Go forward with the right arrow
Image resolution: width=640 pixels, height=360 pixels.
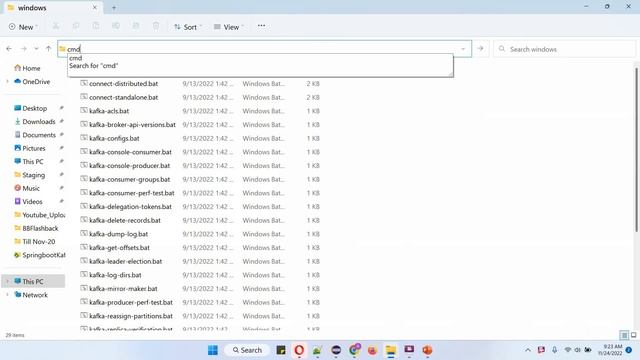pyautogui.click(x=24, y=49)
